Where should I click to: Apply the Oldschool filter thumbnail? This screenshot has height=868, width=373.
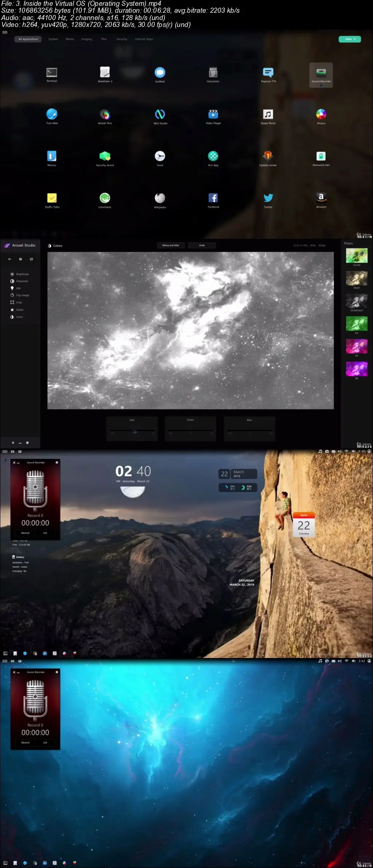[x=357, y=301]
